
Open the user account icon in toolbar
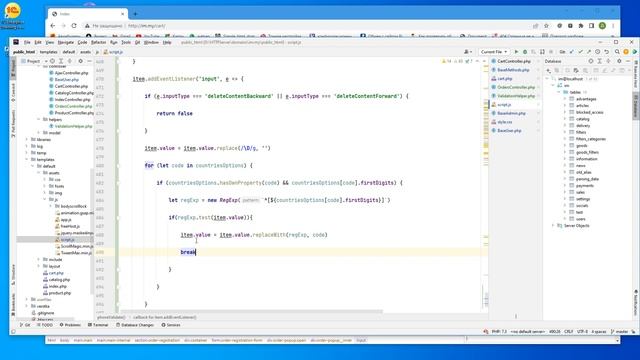pyautogui.click(x=468, y=52)
